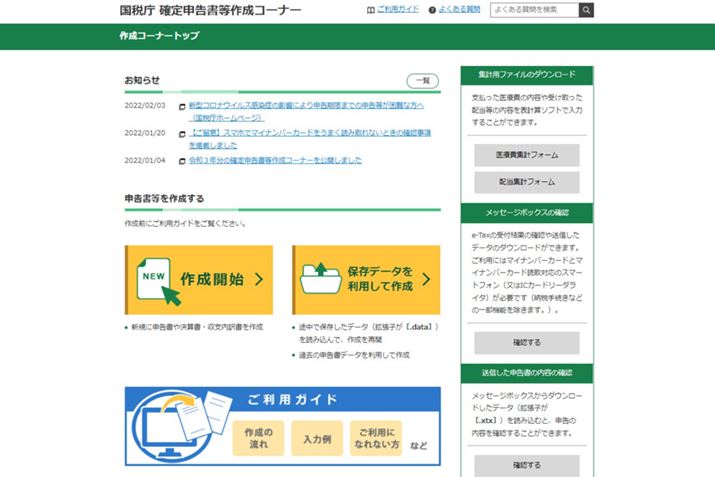This screenshot has height=477, width=715.
Task: Click the 申告書等を作成する heading
Action: (164, 198)
